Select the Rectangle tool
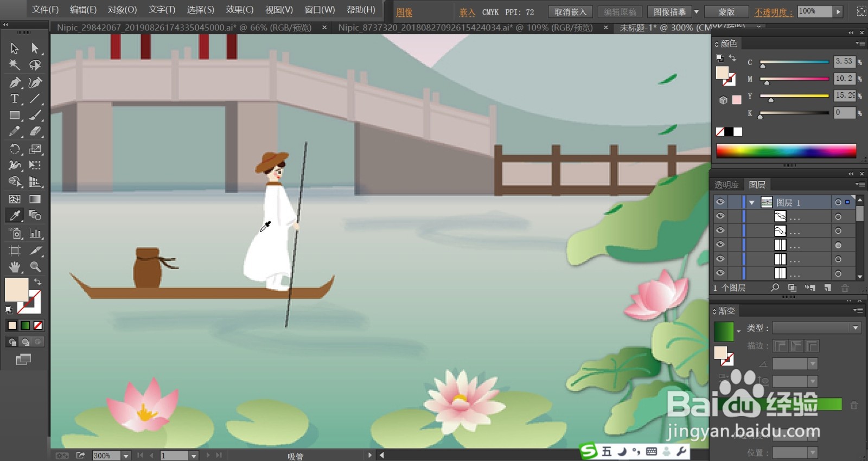Image resolution: width=868 pixels, height=461 pixels. 15,115
